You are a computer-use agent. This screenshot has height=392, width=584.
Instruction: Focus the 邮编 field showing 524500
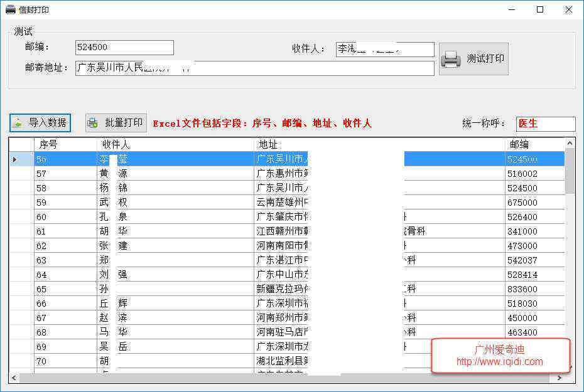124,47
